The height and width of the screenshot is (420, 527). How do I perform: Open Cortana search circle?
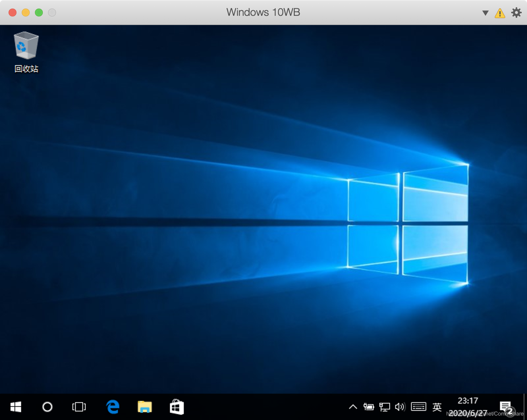(x=47, y=407)
